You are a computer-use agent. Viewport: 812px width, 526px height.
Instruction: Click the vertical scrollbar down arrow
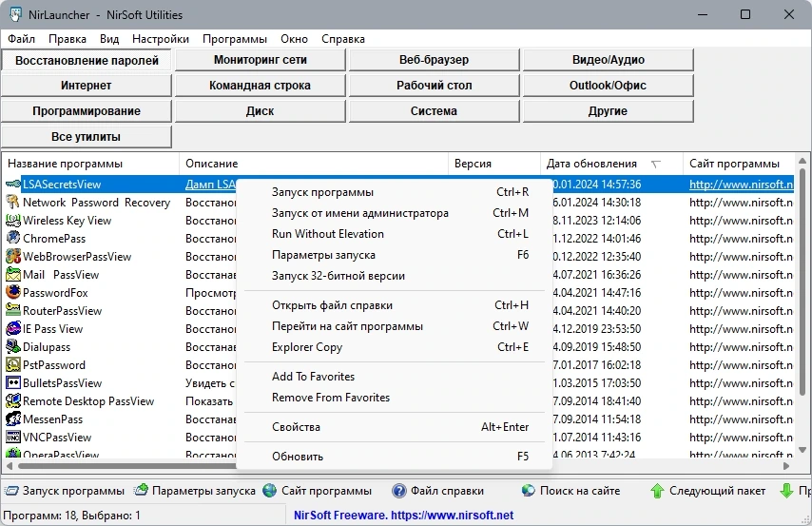(x=802, y=450)
